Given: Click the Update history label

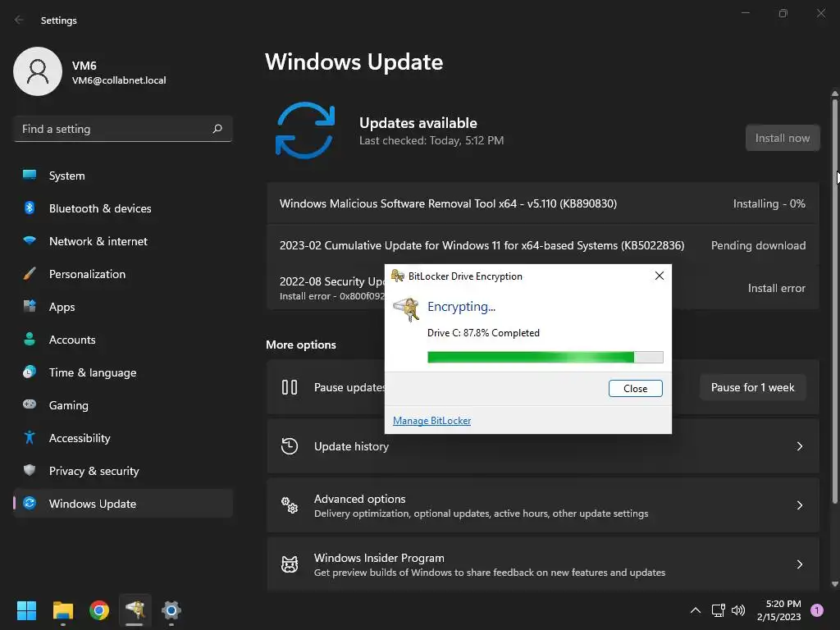Looking at the screenshot, I should point(351,445).
